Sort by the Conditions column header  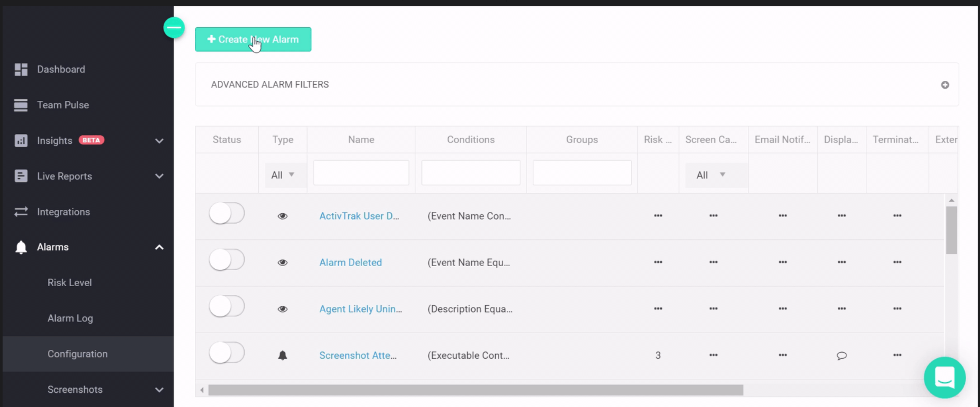[471, 139]
